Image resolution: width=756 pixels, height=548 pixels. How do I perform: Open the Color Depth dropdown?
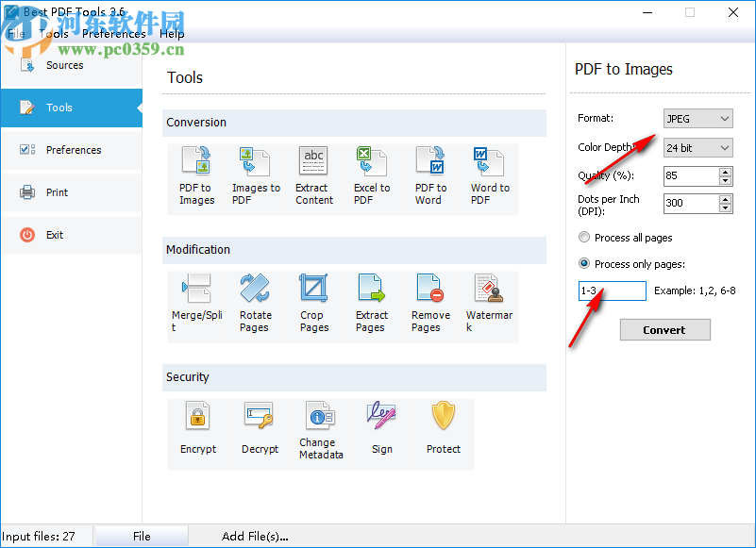(x=723, y=147)
